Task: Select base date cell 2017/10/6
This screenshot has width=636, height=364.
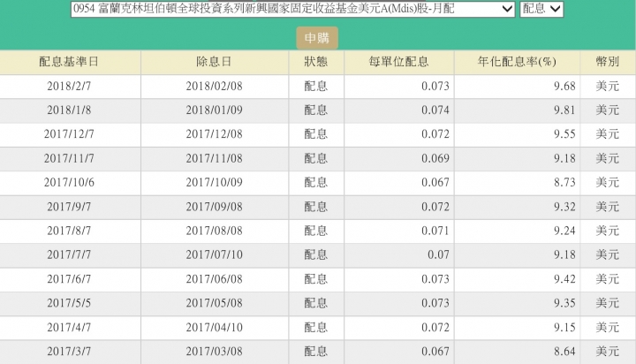Action: click(x=69, y=182)
